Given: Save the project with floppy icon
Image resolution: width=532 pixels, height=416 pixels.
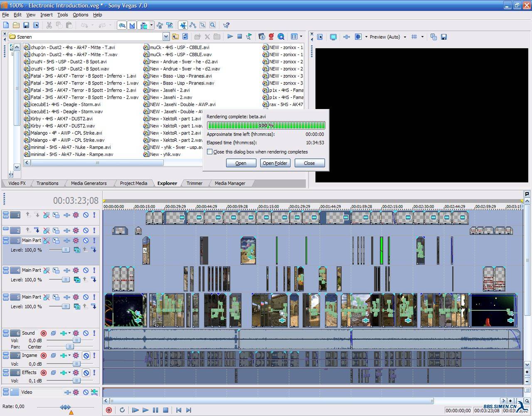Looking at the screenshot, I should coord(26,25).
